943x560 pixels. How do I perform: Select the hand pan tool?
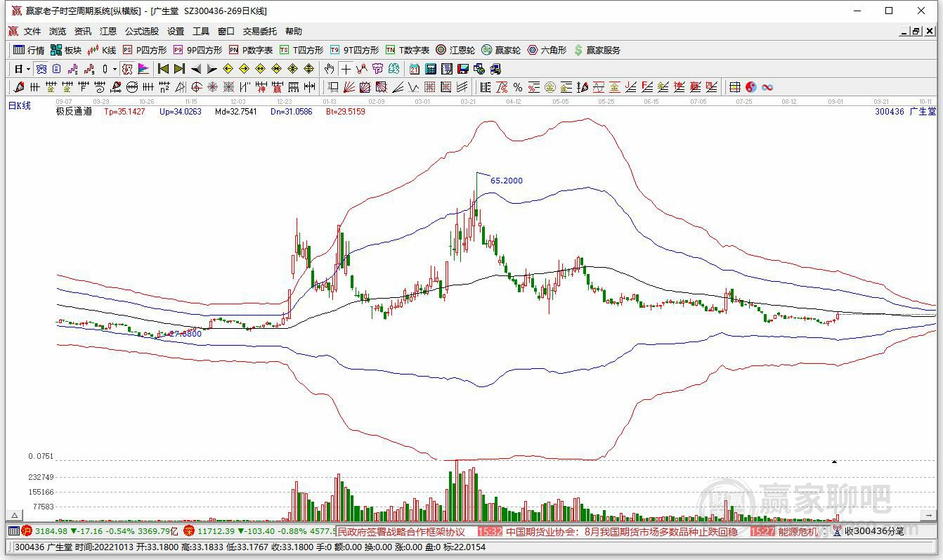tap(329, 69)
